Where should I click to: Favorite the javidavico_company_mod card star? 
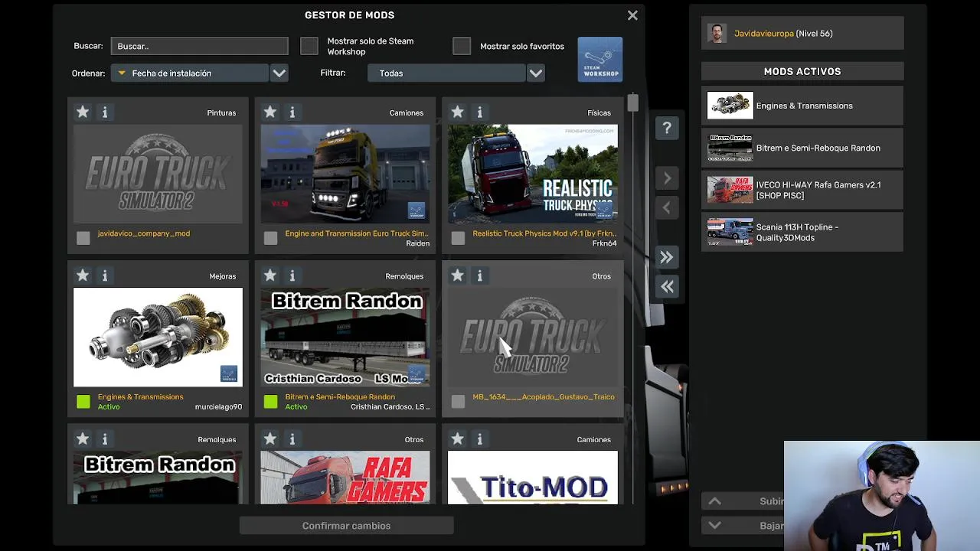tap(83, 112)
